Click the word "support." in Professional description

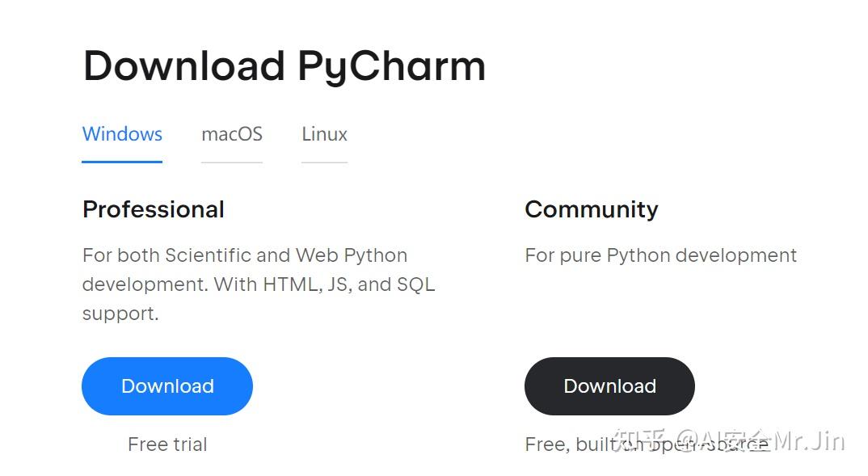pyautogui.click(x=120, y=314)
